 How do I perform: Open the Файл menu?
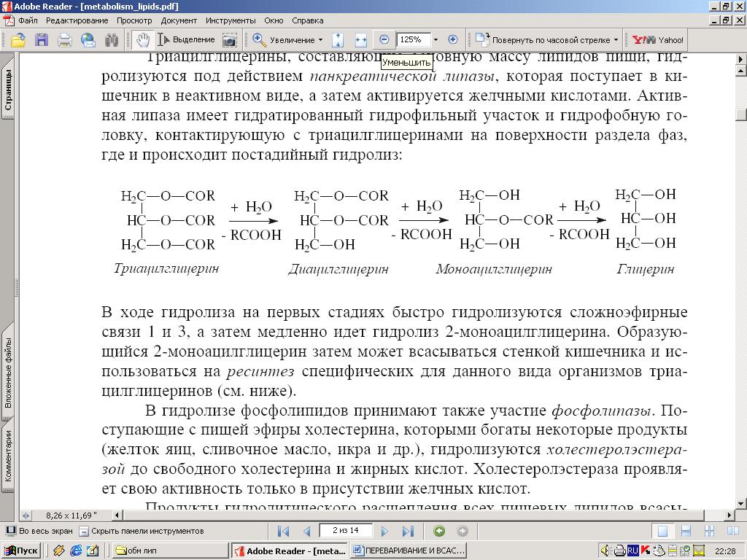28,20
